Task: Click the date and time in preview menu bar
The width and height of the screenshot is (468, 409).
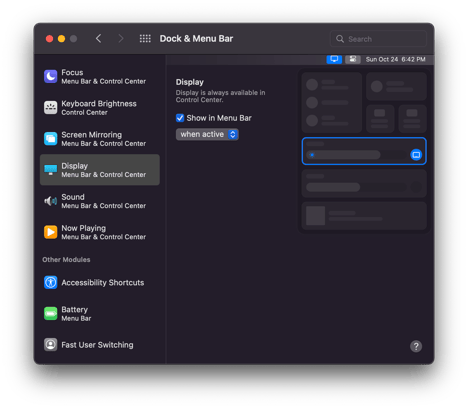Action: click(x=395, y=59)
